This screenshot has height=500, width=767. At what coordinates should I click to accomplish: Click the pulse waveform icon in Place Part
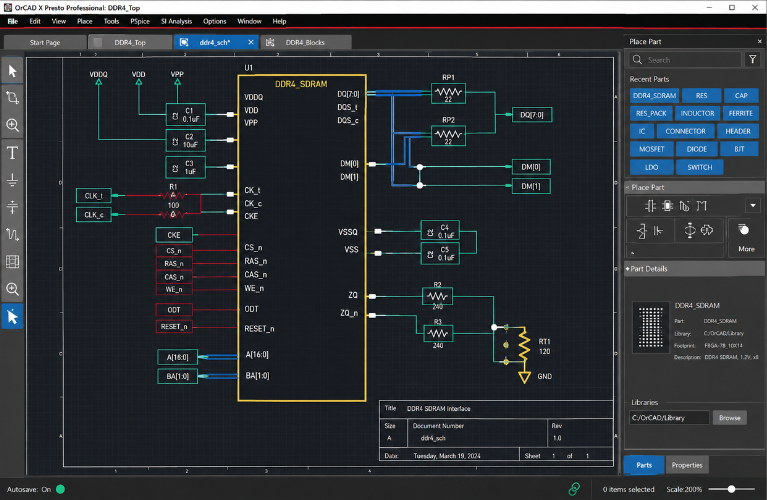(701, 206)
